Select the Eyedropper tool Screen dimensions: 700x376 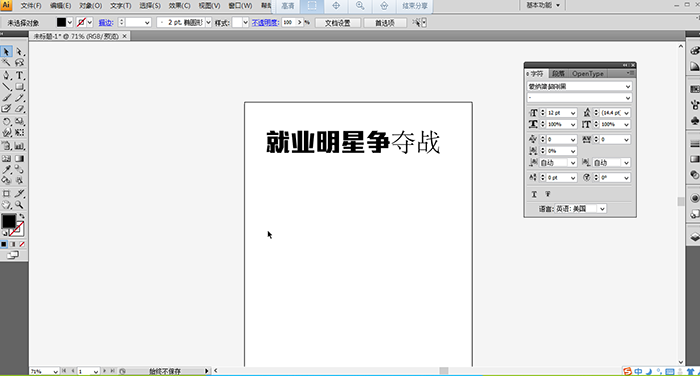coord(6,170)
